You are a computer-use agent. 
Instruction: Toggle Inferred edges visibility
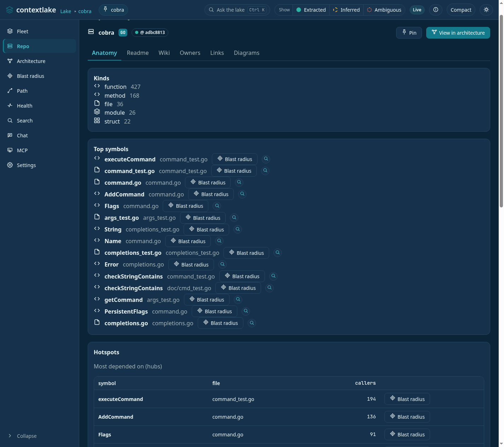point(347,10)
